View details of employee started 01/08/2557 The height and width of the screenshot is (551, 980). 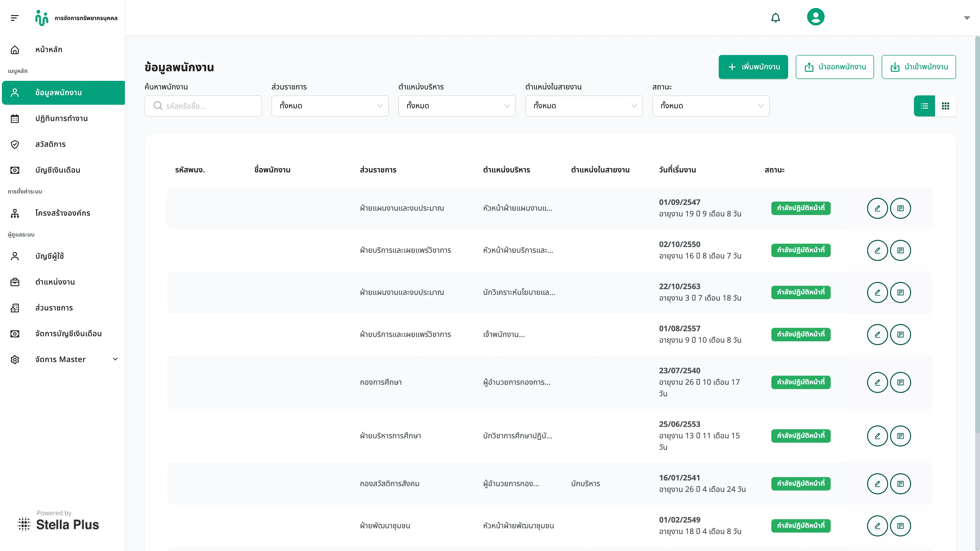pyautogui.click(x=901, y=334)
